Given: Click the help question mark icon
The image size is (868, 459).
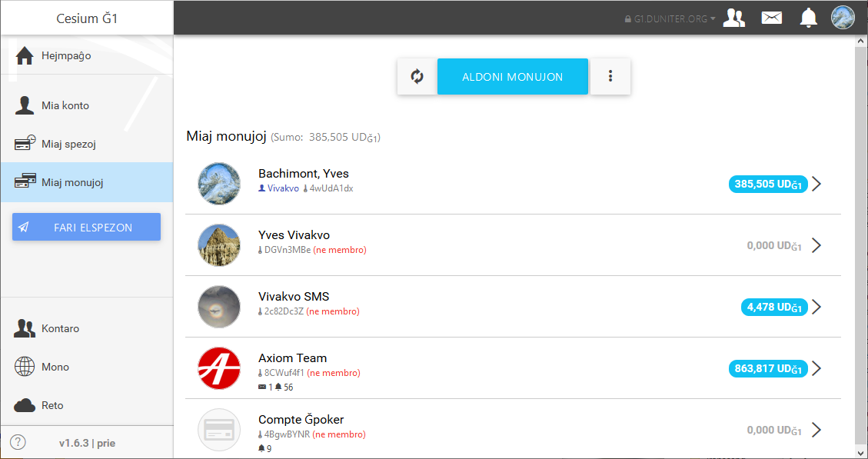Looking at the screenshot, I should (x=18, y=442).
